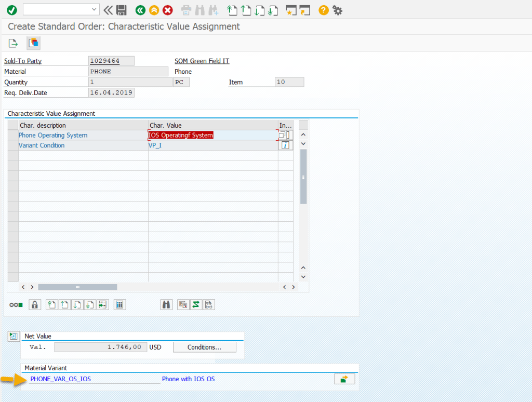
Task: Click the colored overlapping squares icon
Action: pos(34,43)
